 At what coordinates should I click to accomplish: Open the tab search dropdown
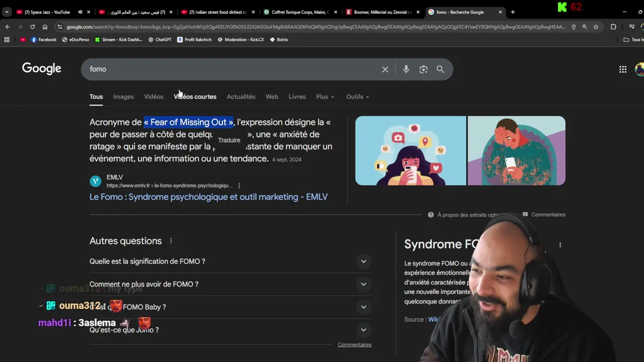[7, 12]
